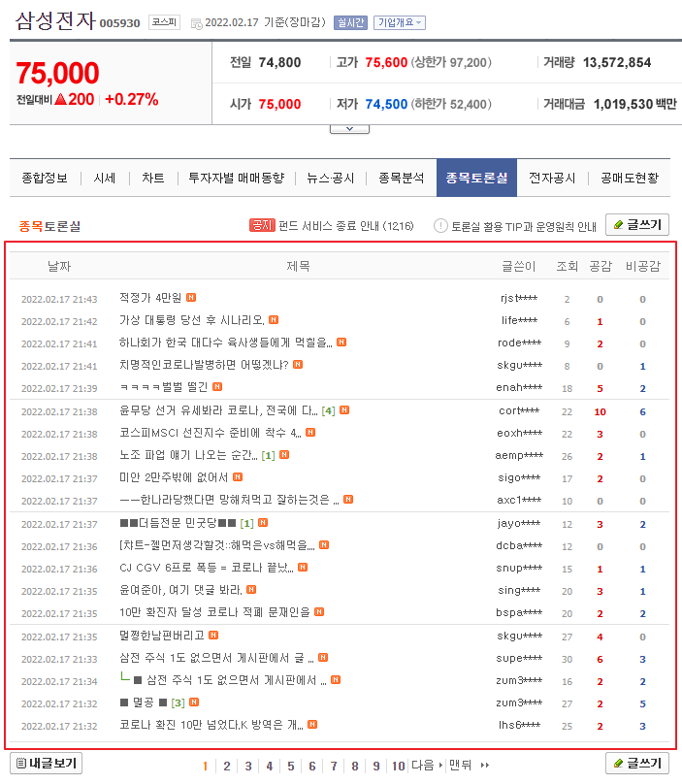The width and height of the screenshot is (682, 784).
Task: Switch to the 차트 tab
Action: [x=153, y=178]
